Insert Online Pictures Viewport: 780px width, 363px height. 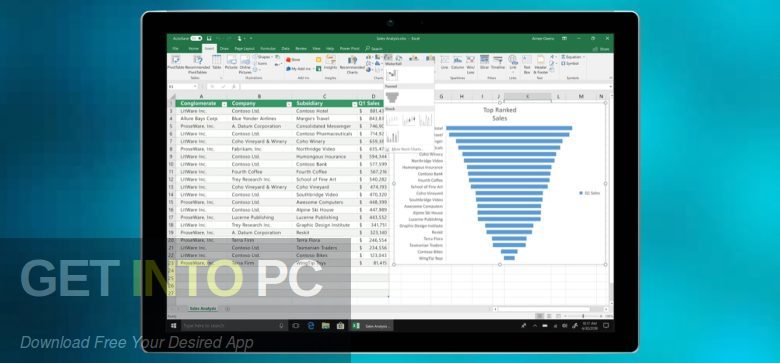coord(245,65)
